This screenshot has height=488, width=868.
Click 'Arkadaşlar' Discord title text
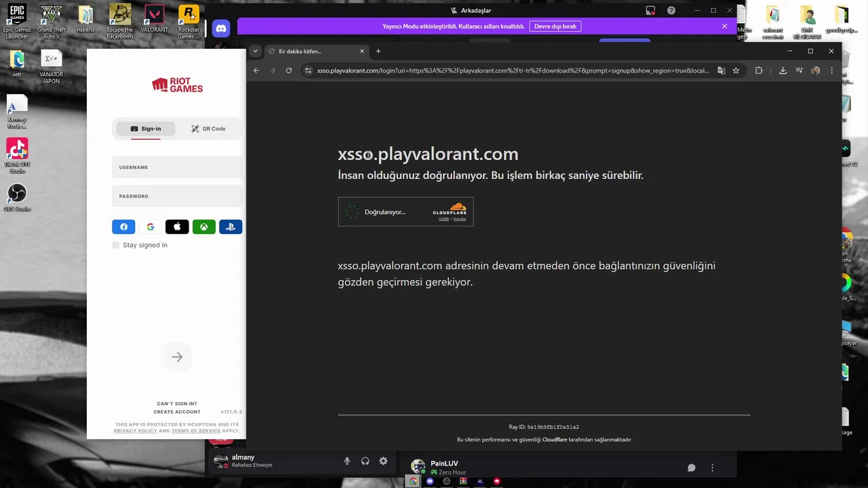(x=476, y=10)
